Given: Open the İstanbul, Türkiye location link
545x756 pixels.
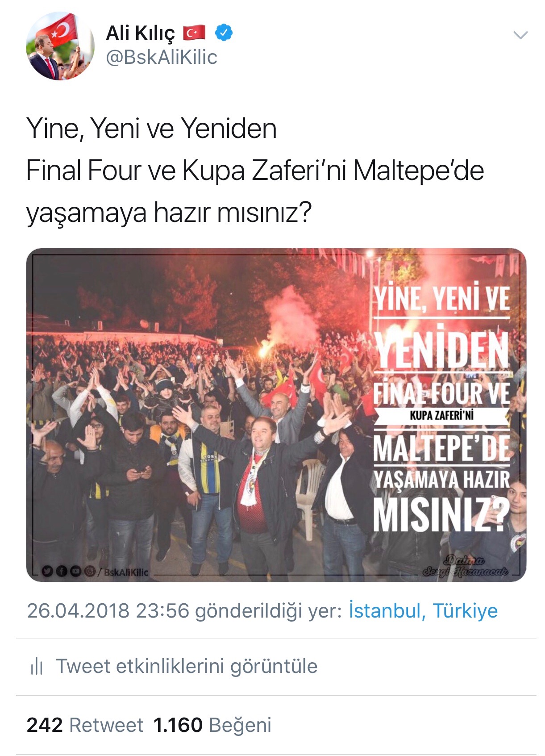Looking at the screenshot, I should click(x=423, y=610).
